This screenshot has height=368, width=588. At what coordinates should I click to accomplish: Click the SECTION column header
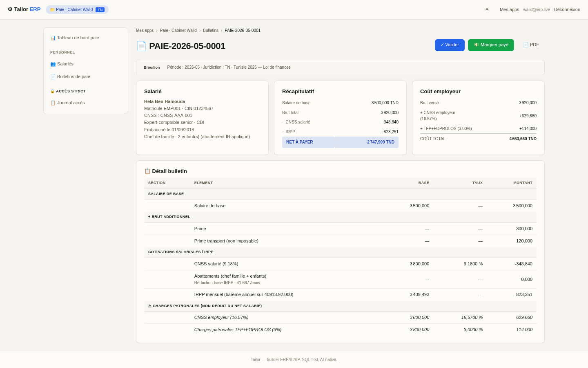[157, 183]
